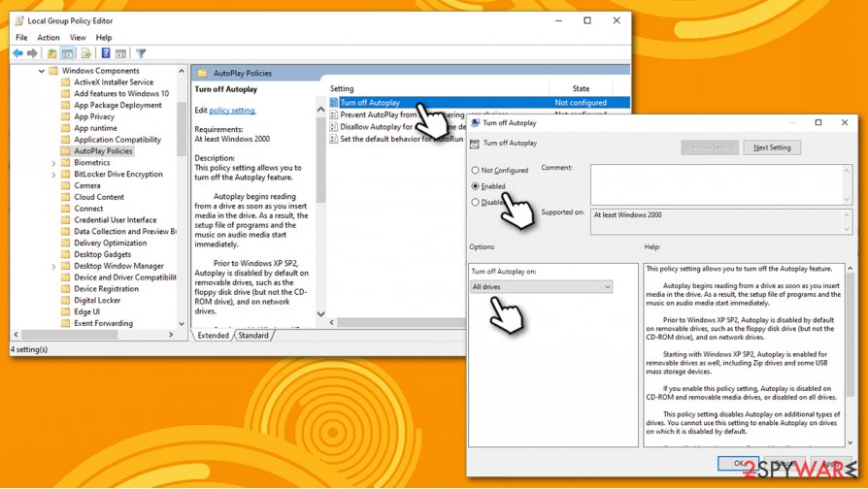Click the console tree scroll-down arrow
This screenshot has height=489, width=868.
tap(182, 324)
